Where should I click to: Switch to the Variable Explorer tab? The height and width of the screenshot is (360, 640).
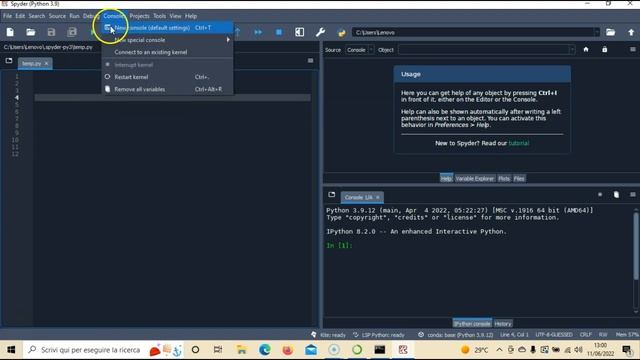point(475,178)
